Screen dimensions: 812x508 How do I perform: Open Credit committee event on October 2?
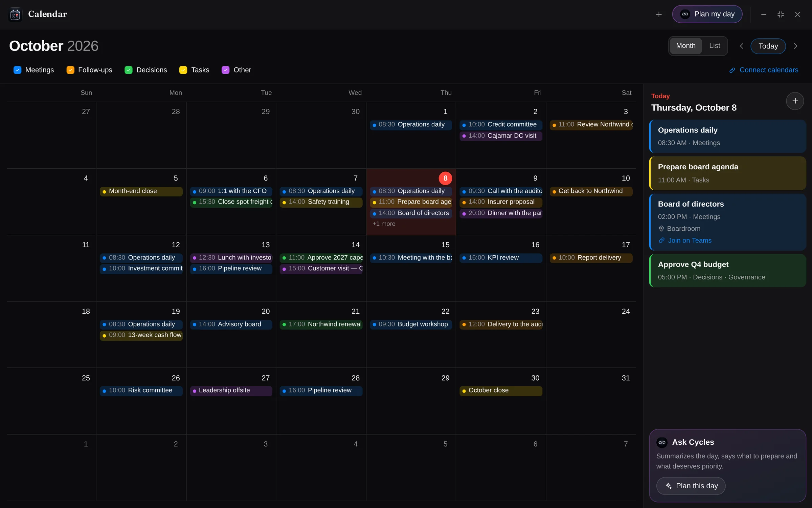tap(501, 125)
